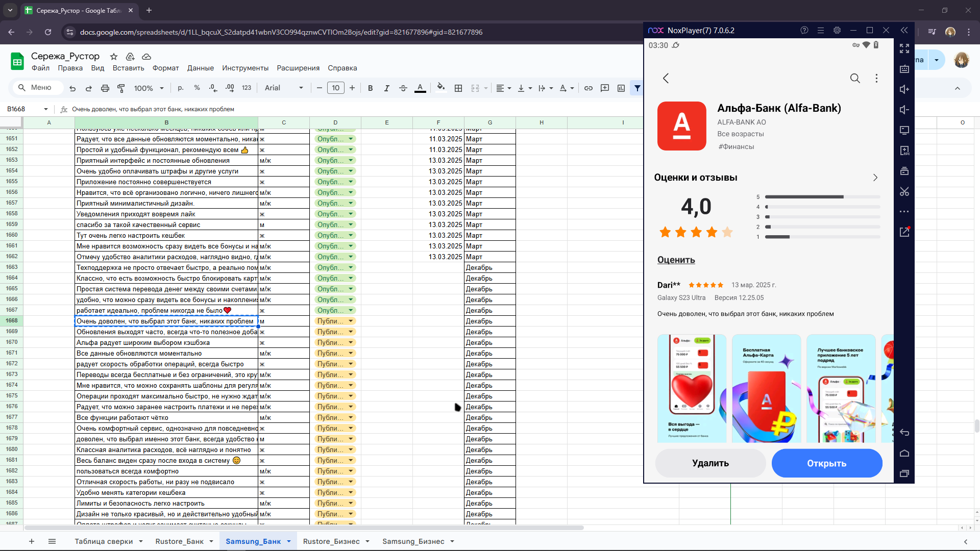Switch to Rustore_Банк sheet tab

[179, 541]
